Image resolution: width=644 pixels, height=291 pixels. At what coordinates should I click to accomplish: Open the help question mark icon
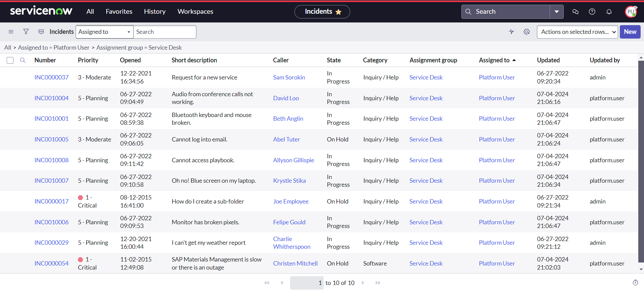click(592, 12)
